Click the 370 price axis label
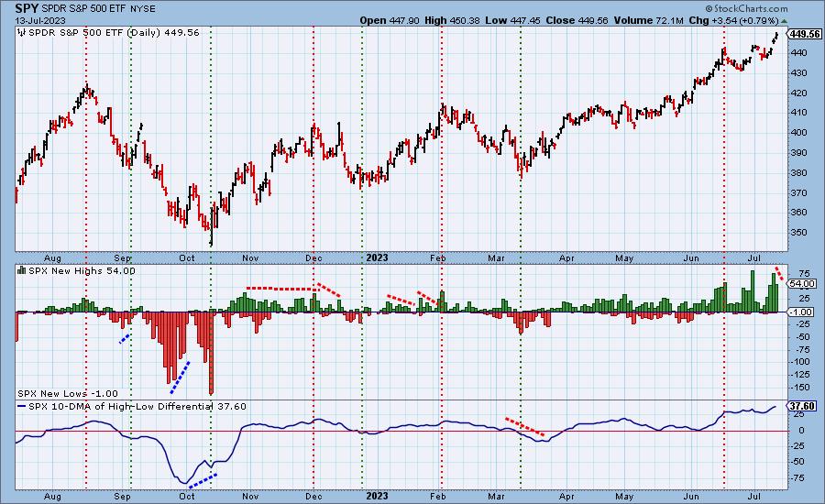The image size is (825, 504). pos(799,192)
